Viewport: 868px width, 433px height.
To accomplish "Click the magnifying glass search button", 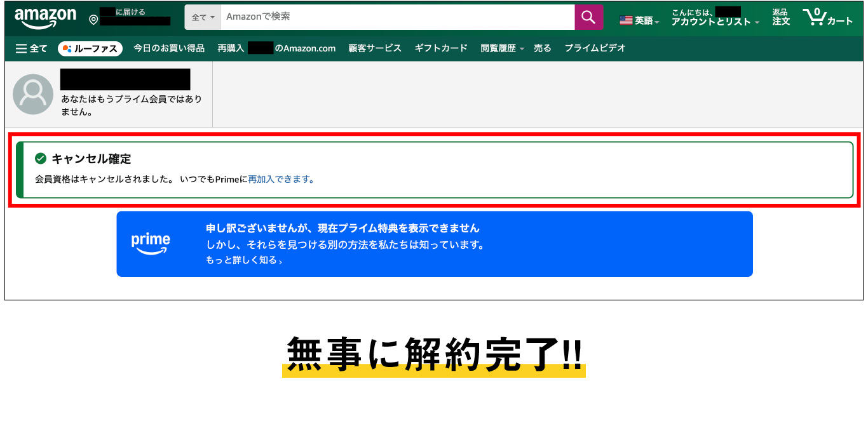I will pos(588,17).
